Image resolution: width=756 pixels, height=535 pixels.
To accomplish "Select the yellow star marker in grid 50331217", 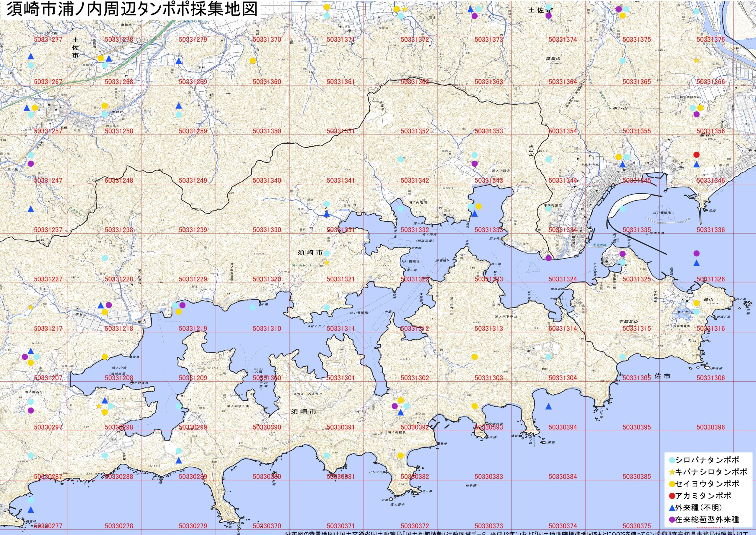I will click(x=31, y=307).
